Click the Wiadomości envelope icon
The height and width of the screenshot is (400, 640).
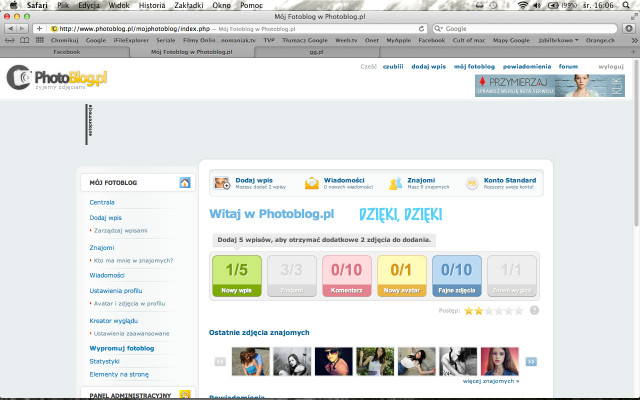(x=311, y=183)
